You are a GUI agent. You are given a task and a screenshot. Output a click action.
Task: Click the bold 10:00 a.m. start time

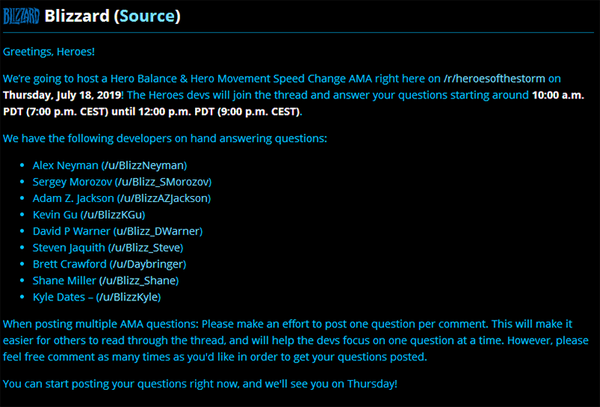(558, 95)
